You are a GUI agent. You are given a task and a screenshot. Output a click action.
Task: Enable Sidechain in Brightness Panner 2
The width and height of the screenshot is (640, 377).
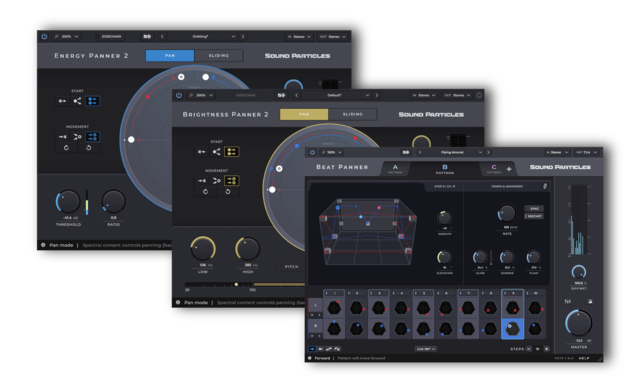pos(246,95)
